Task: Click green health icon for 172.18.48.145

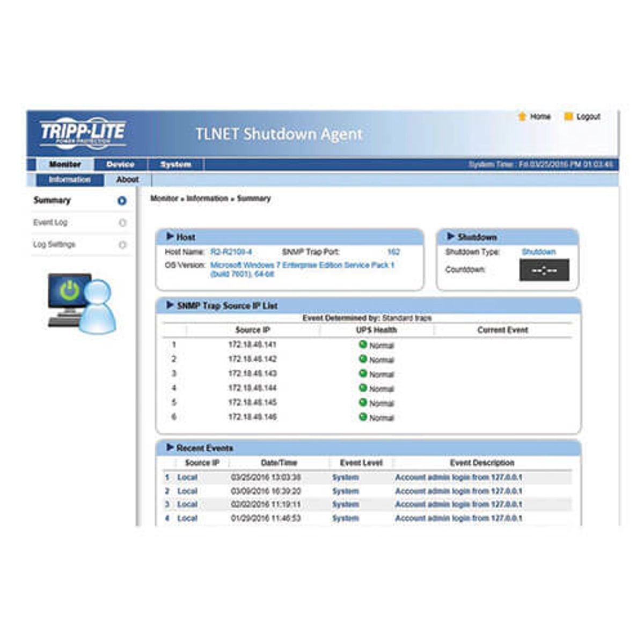Action: pos(363,402)
